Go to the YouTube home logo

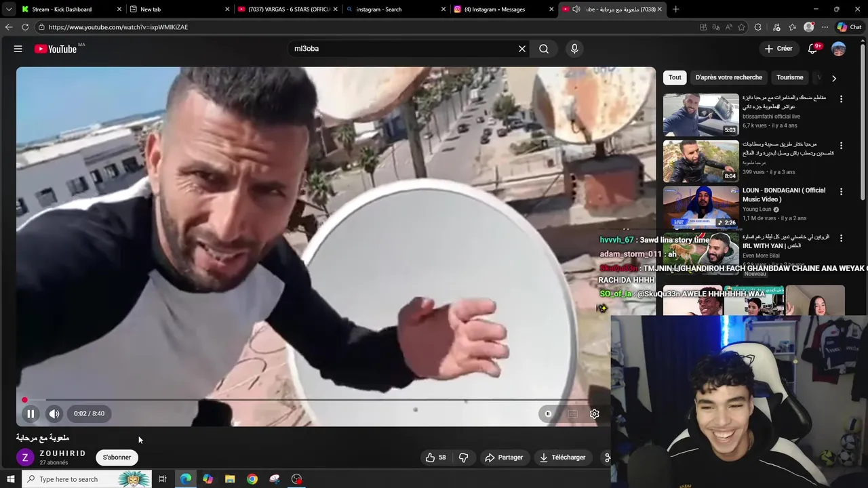pyautogui.click(x=56, y=49)
